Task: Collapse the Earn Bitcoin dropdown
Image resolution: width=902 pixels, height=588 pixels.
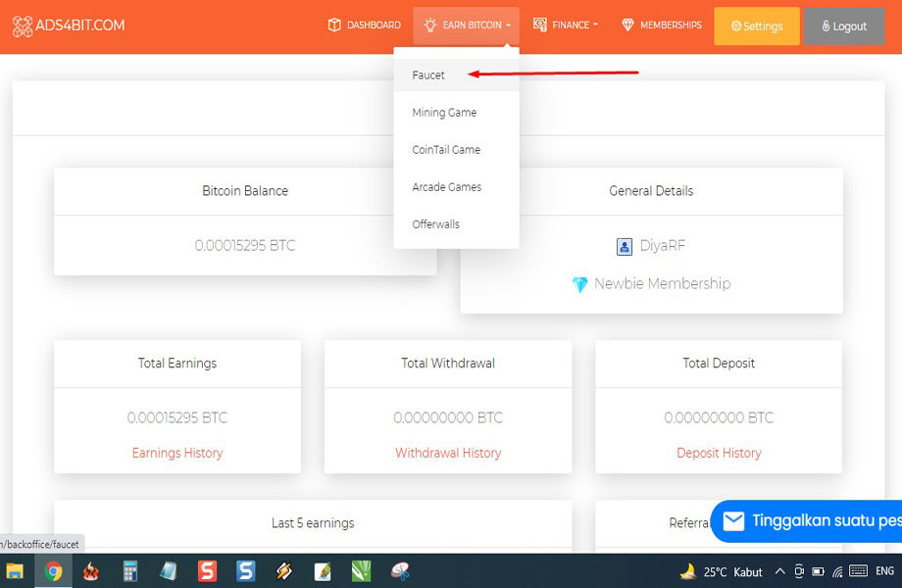Action: click(x=466, y=25)
